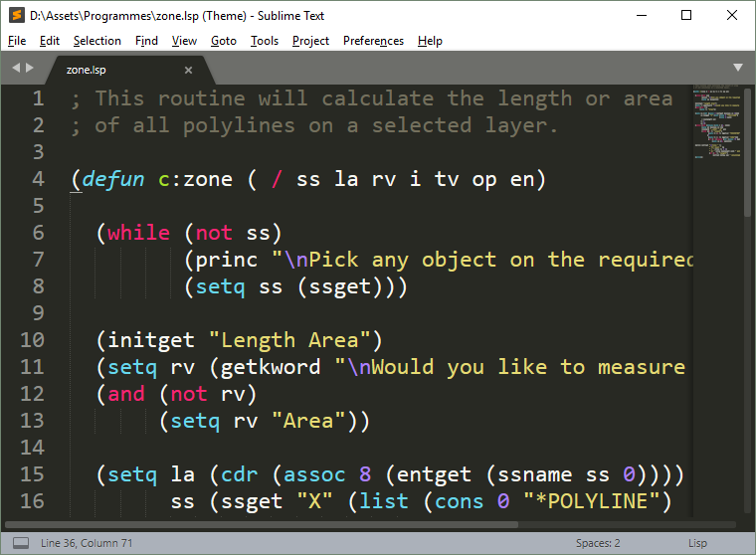
Task: Click the Line 36, Column 71 indicator
Action: [87, 543]
